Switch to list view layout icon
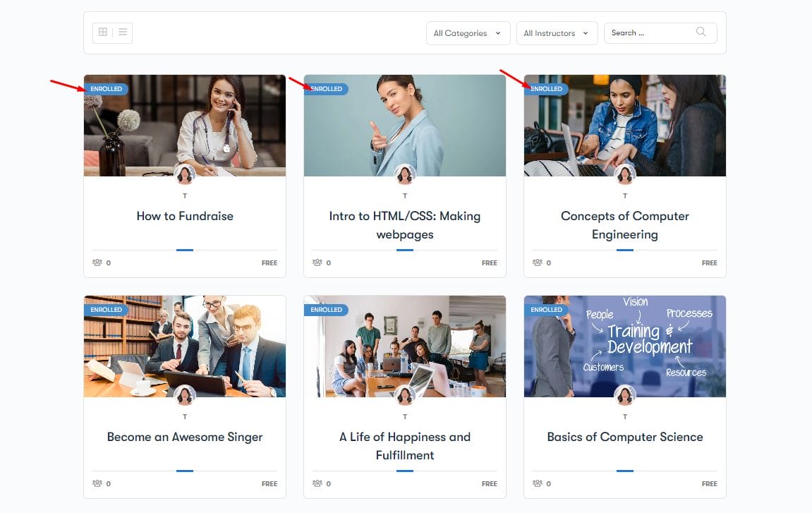Viewport: 812px width, 513px height. 123,32
